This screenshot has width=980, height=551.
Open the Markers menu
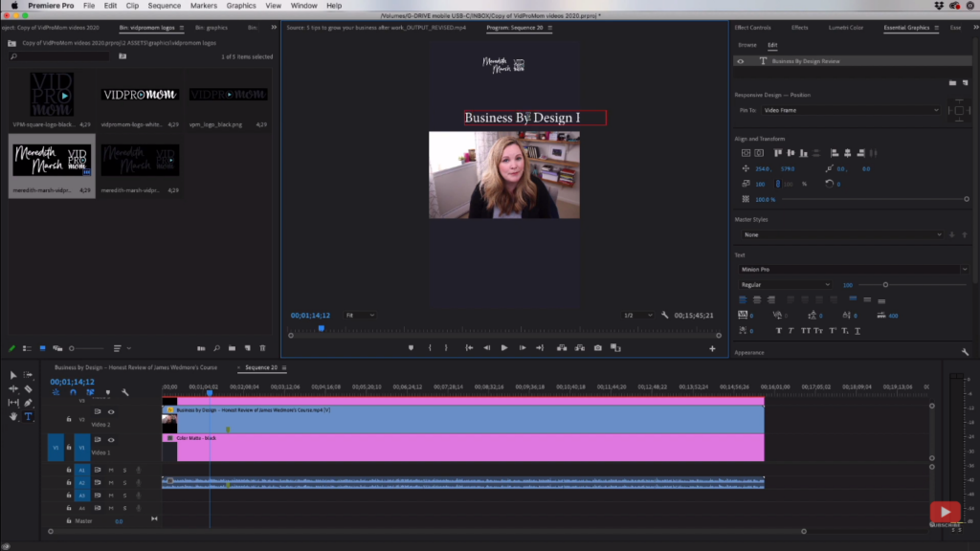click(204, 6)
